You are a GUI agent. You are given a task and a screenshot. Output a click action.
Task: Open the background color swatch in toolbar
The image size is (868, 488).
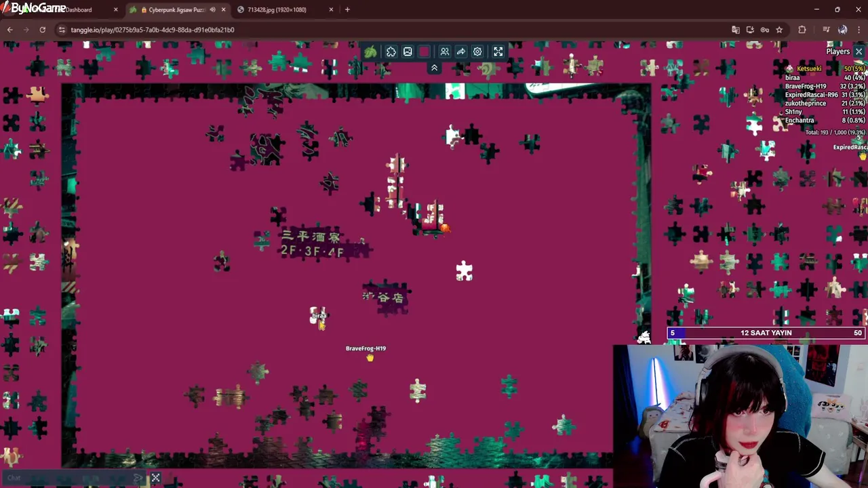425,52
